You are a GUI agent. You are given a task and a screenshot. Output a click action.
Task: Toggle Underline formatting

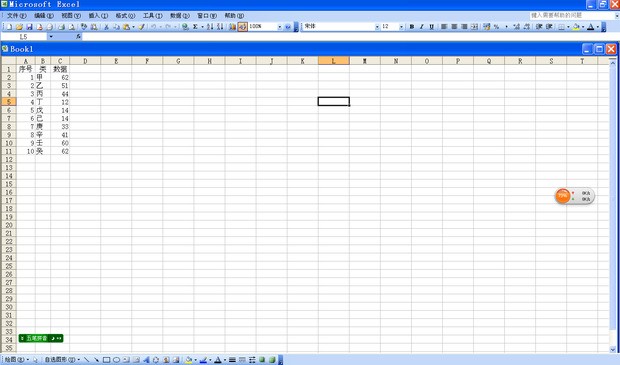pyautogui.click(x=431, y=26)
